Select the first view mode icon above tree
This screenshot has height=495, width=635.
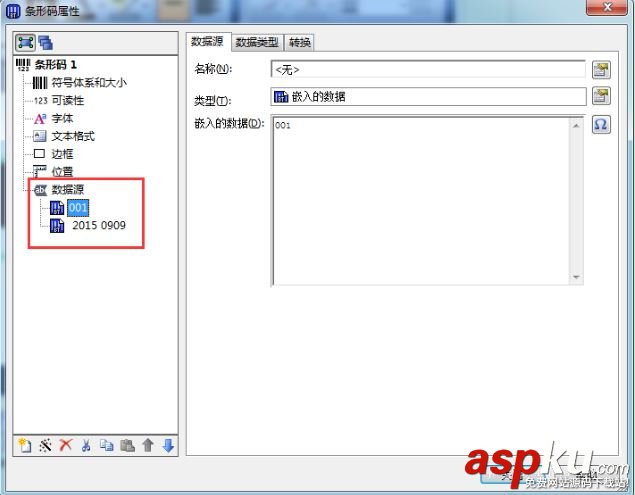(x=26, y=43)
